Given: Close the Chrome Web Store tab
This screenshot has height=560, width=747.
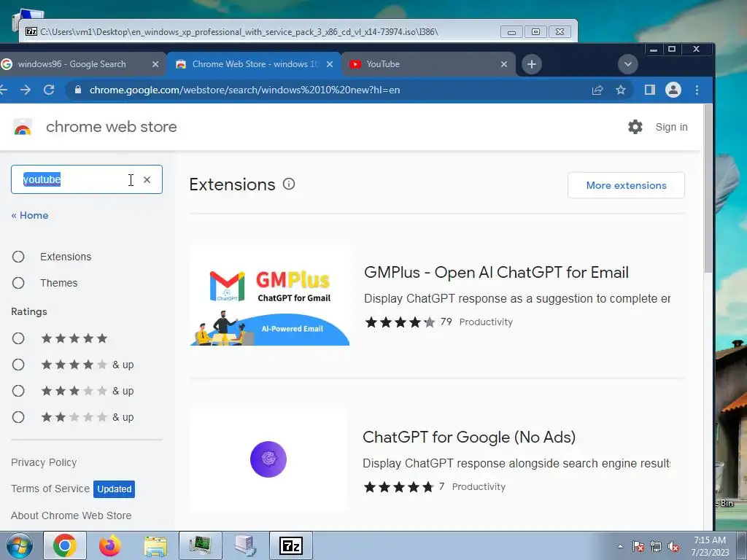Looking at the screenshot, I should click(x=330, y=64).
